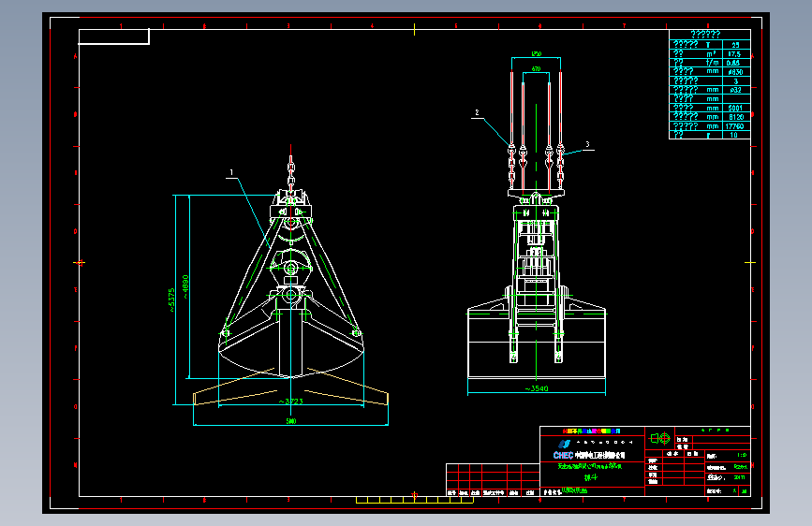Click the 5001 value in spec table
This screenshot has width=812, height=526.
click(735, 109)
